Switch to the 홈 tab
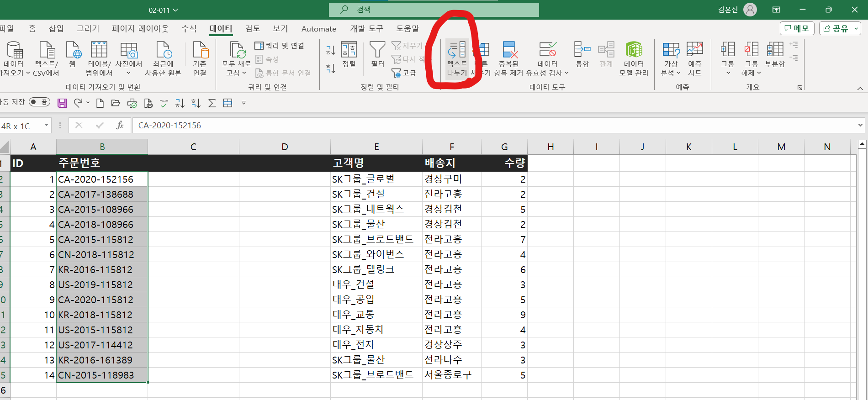 (x=32, y=28)
